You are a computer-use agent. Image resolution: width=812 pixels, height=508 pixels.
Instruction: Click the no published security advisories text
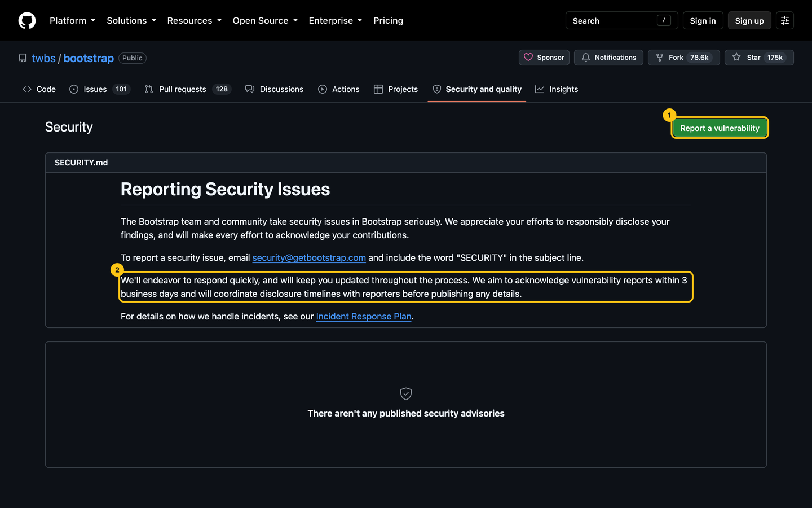point(406,413)
